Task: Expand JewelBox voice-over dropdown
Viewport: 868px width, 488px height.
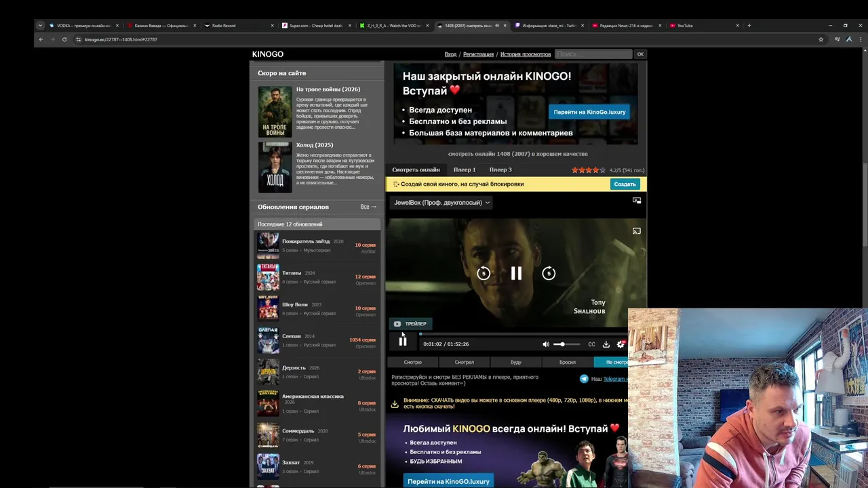Action: 442,203
